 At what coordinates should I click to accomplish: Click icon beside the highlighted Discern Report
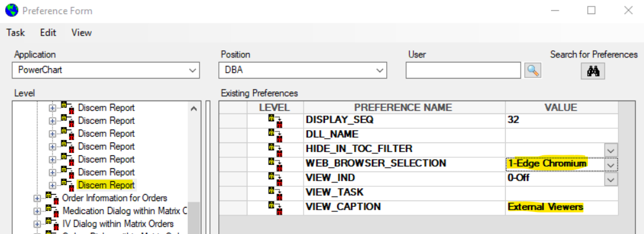(67, 184)
